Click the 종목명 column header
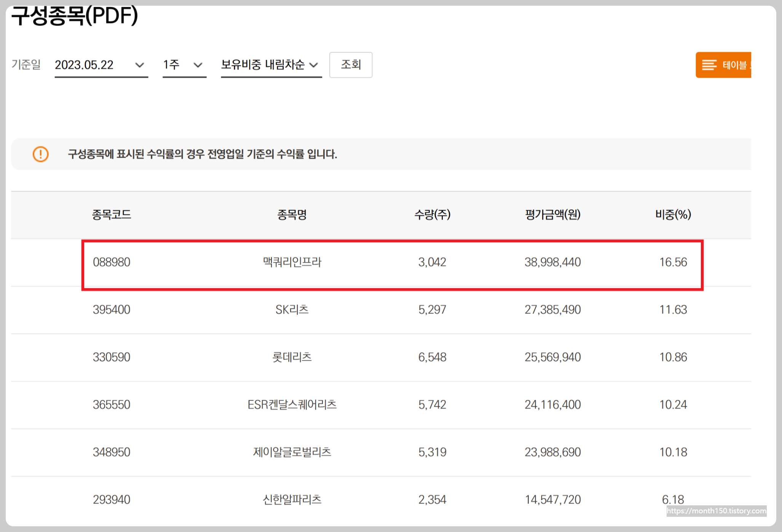The image size is (782, 532). (x=291, y=215)
